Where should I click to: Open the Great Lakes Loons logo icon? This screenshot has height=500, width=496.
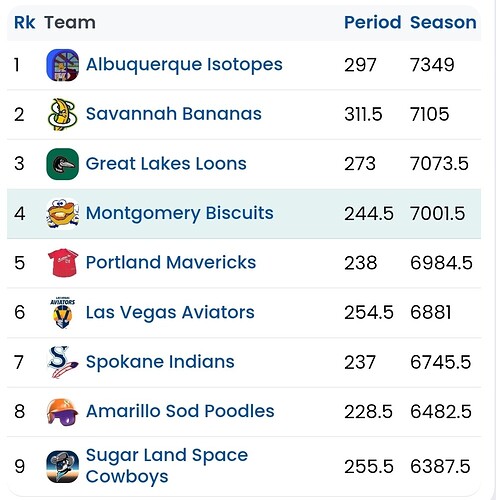[62, 164]
